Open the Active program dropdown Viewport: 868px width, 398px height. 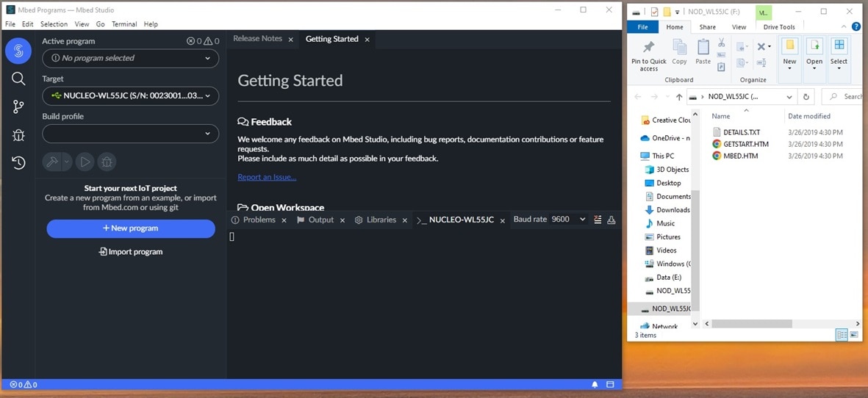[131, 58]
